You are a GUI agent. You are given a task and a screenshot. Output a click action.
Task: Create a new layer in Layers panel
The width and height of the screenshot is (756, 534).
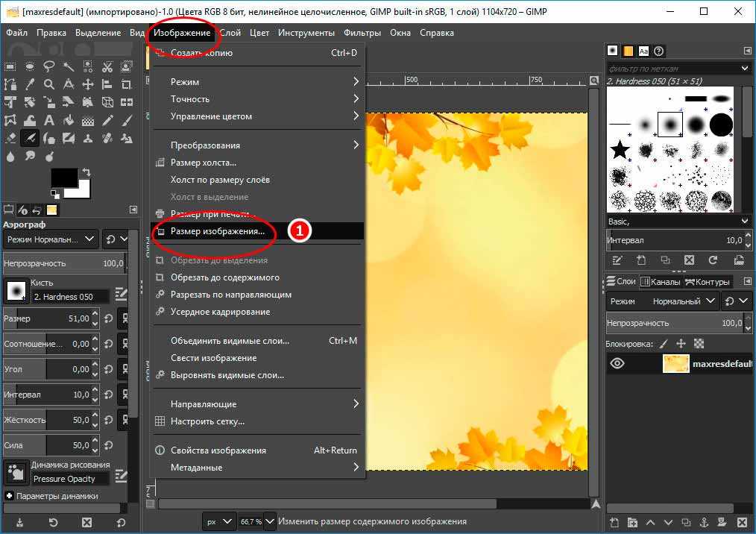click(615, 522)
